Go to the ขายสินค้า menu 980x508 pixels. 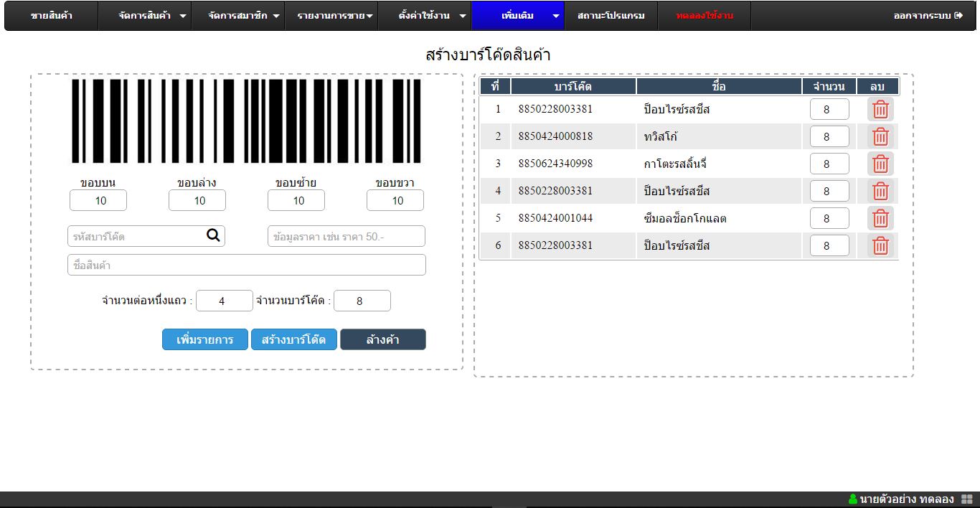(51, 16)
